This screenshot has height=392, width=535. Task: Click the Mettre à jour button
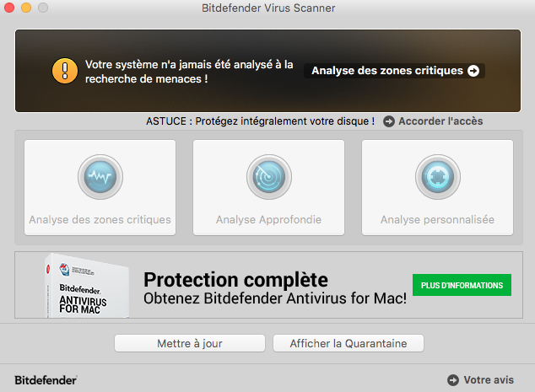190,343
